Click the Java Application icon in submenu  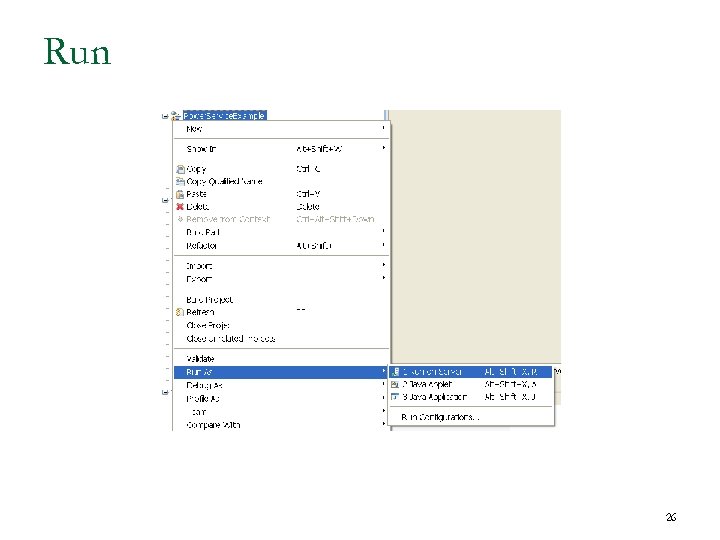(x=395, y=397)
